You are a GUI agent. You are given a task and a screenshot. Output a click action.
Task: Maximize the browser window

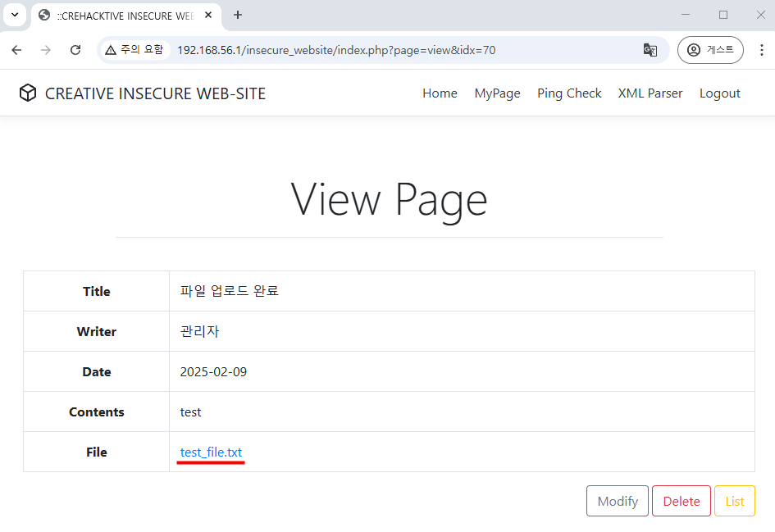[x=723, y=15]
